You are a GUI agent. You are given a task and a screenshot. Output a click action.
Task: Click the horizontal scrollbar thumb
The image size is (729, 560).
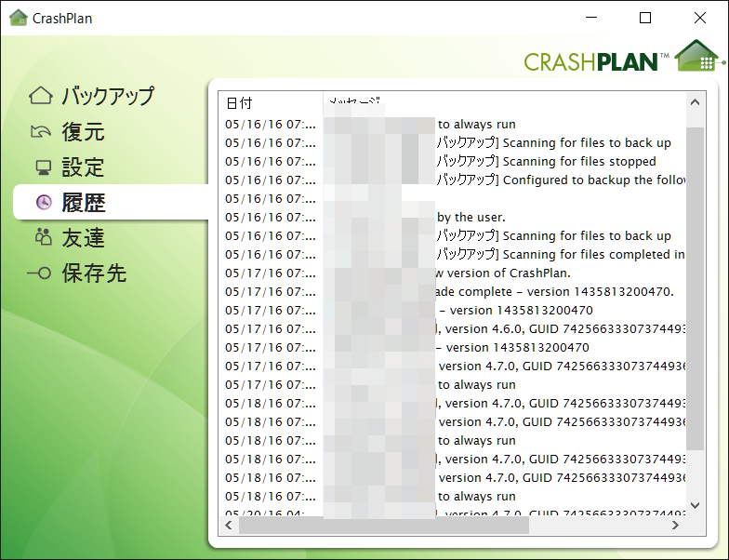(x=383, y=525)
